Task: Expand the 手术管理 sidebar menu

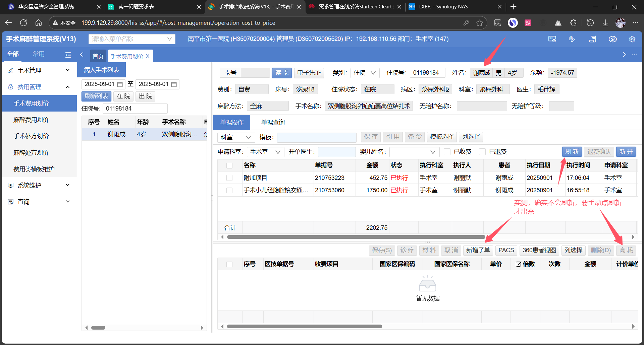Action: click(x=40, y=70)
